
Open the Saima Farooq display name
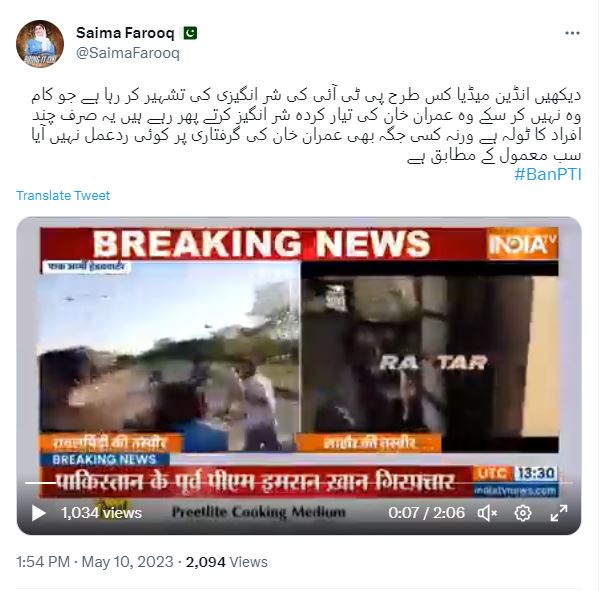point(125,33)
